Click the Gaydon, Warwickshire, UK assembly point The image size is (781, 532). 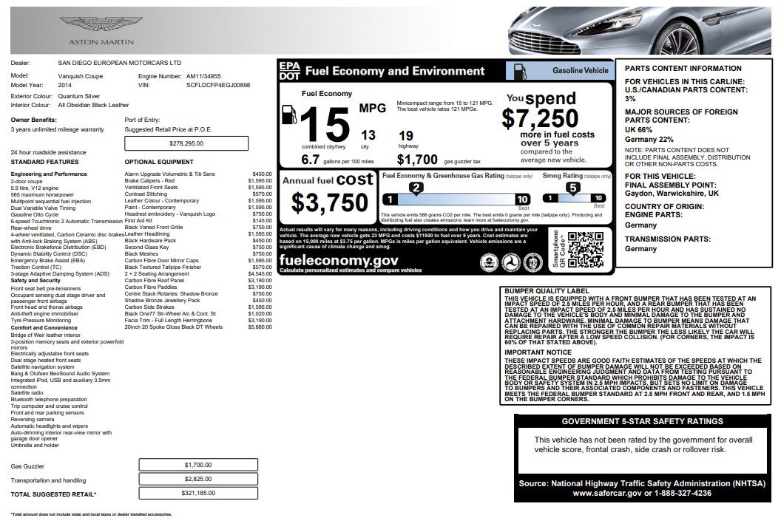672,193
